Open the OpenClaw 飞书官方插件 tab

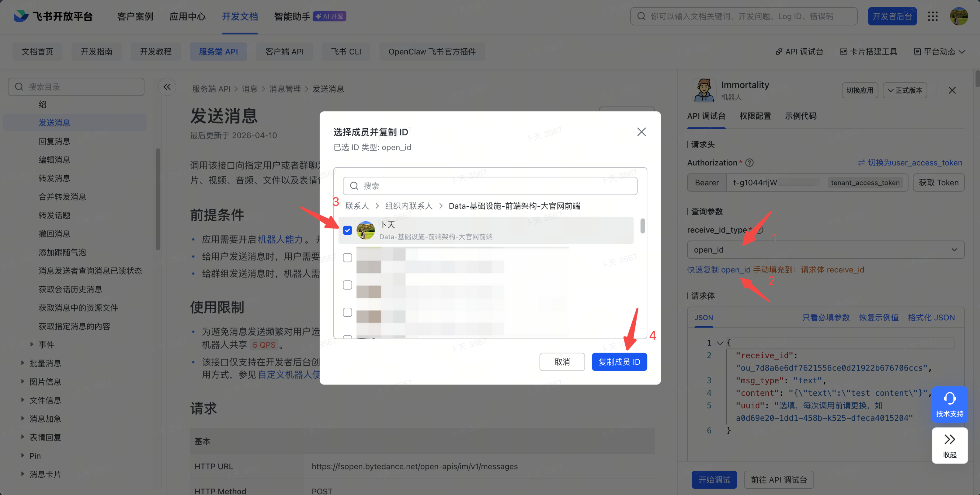[432, 51]
